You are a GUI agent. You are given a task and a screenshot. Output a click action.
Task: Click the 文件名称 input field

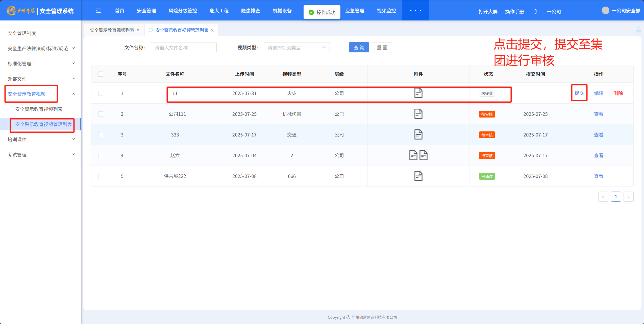[184, 48]
